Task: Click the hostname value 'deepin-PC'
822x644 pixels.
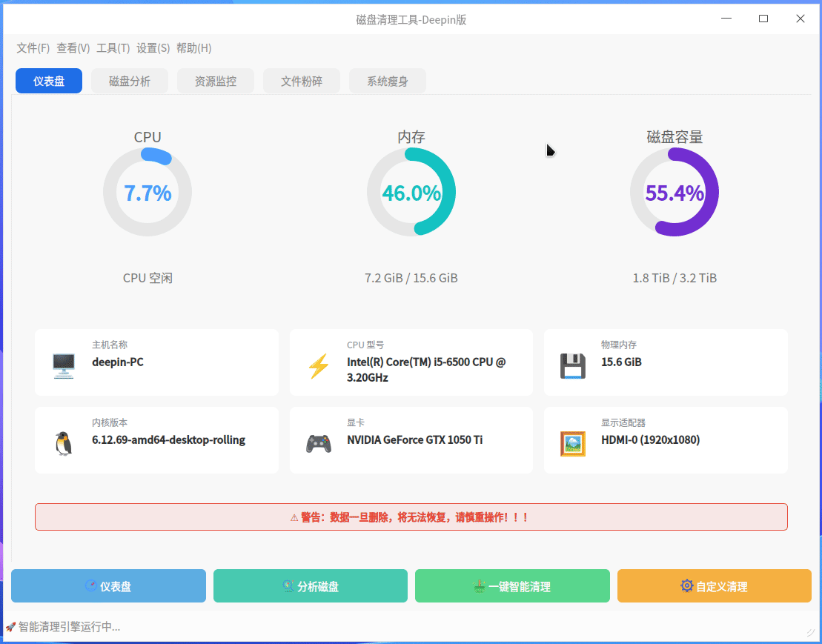Action: (x=117, y=362)
